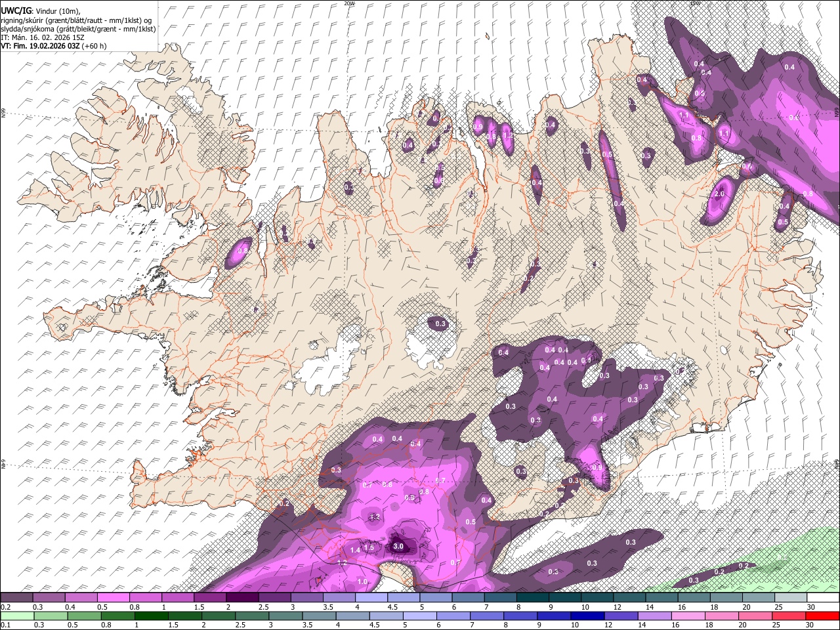
Task: Pick the pink-red 25 swatch in rain legend
Action: [789, 616]
